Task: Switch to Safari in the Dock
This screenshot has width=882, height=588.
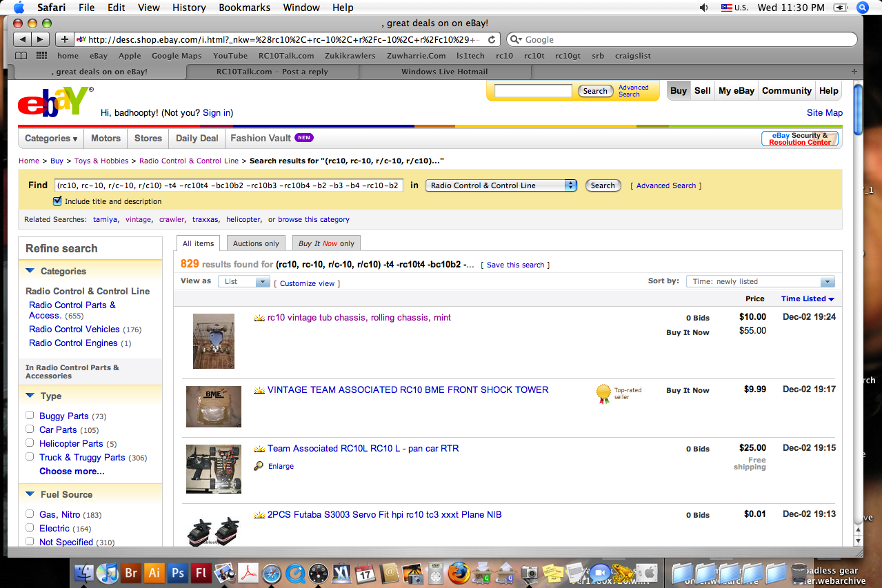Action: pos(272,573)
